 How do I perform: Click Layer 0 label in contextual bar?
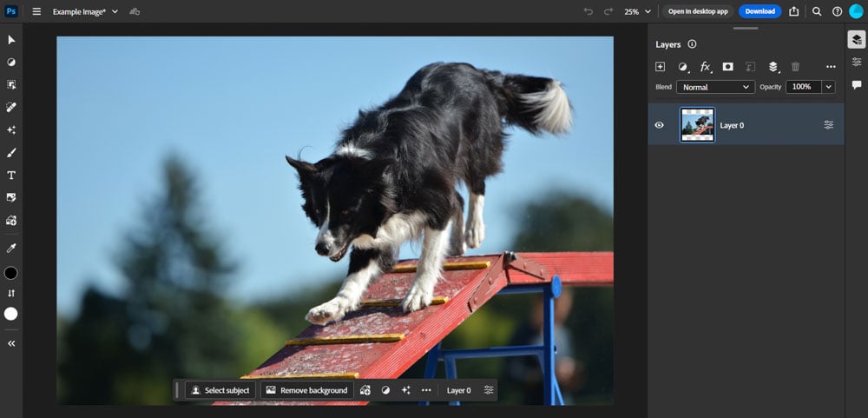pyautogui.click(x=459, y=390)
